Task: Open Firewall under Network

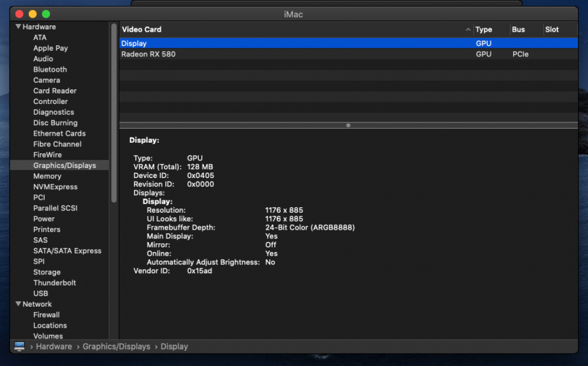Action: pyautogui.click(x=46, y=315)
